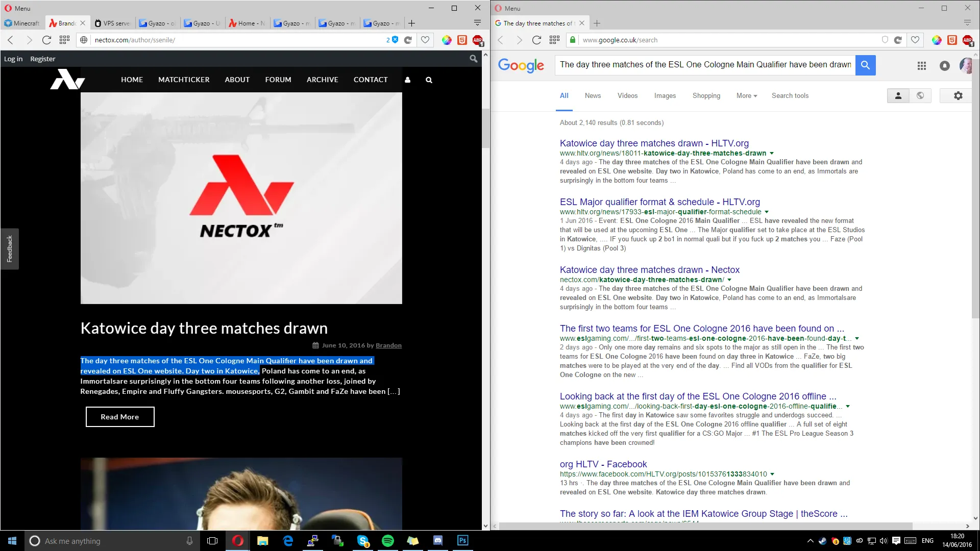Show hidden system tray icons
Viewport: 980px width, 551px height.
tap(810, 541)
